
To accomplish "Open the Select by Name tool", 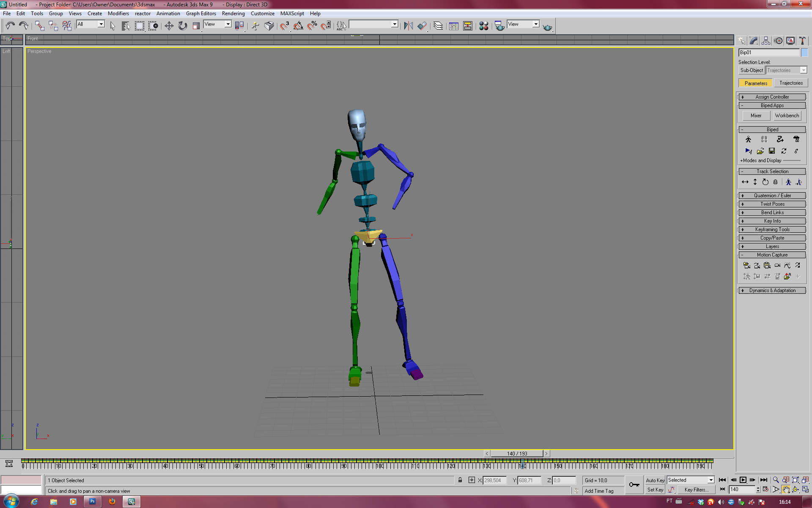I will (126, 26).
